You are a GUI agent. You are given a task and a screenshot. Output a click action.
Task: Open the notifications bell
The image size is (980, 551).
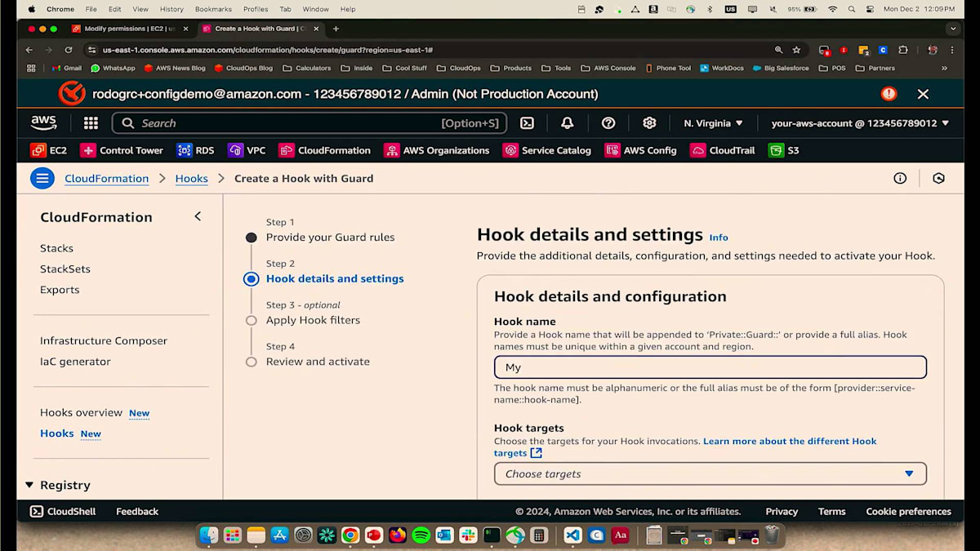point(567,123)
